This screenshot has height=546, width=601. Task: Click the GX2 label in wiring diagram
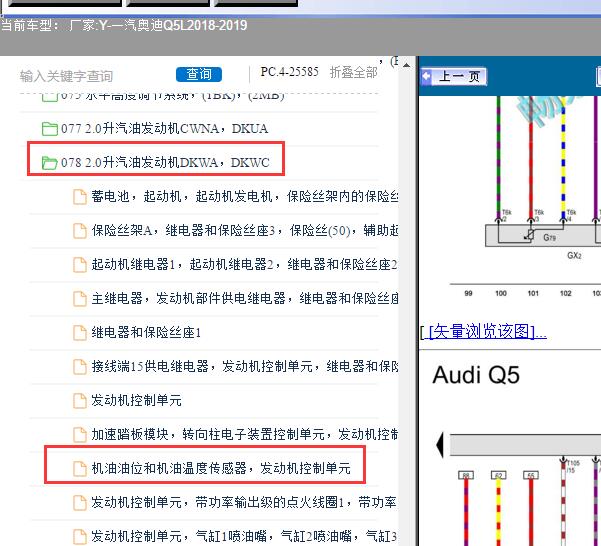tap(574, 256)
